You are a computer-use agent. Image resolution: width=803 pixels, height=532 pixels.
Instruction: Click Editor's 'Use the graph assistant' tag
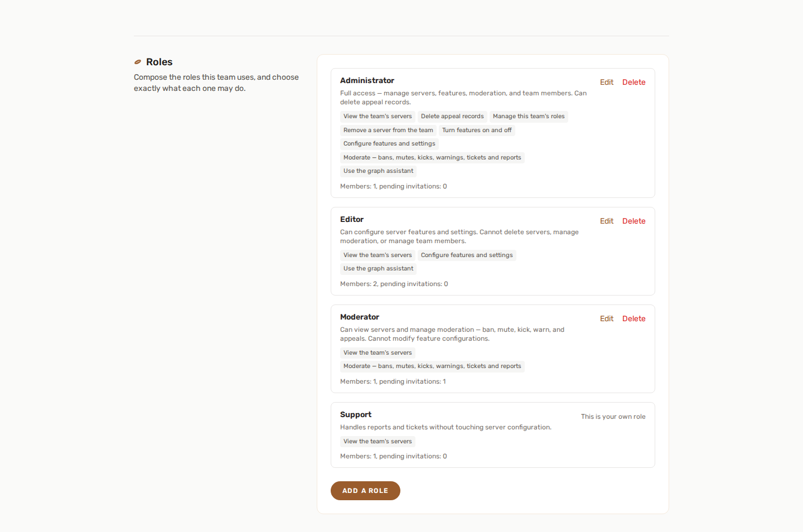point(379,269)
